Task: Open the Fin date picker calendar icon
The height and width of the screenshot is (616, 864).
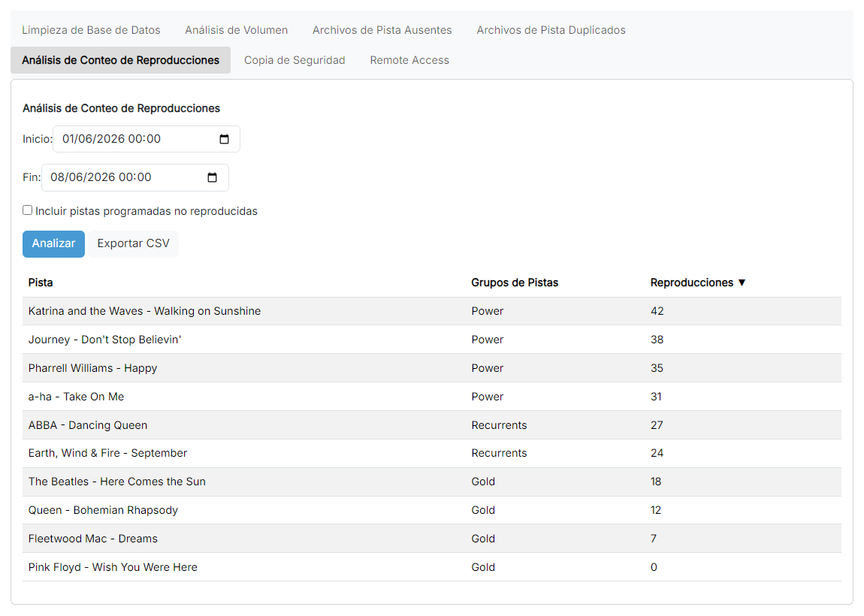Action: 212,177
